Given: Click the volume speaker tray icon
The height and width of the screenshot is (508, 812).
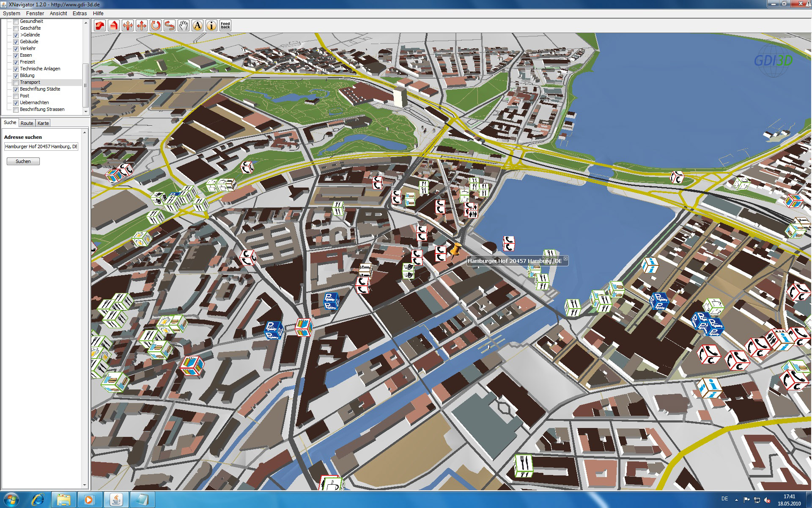Looking at the screenshot, I should tap(767, 500).
